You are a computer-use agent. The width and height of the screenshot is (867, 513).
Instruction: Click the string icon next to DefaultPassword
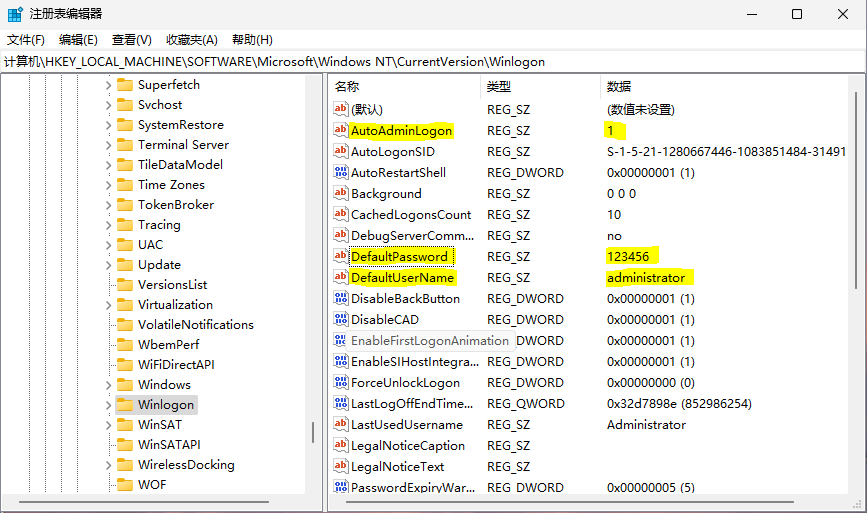(x=341, y=257)
